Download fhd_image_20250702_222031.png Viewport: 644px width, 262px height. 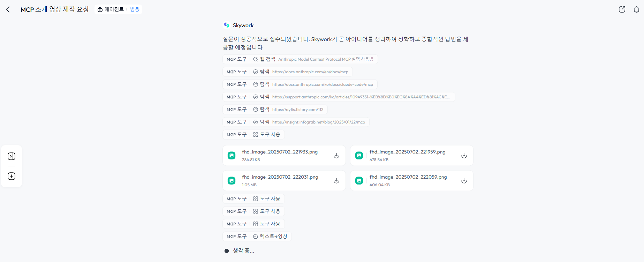tap(336, 181)
